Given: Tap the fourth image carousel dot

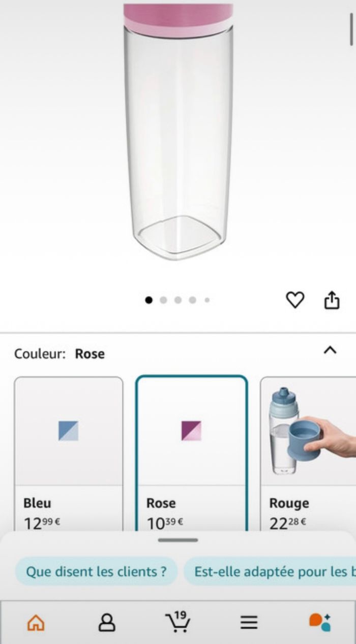Looking at the screenshot, I should 193,300.
